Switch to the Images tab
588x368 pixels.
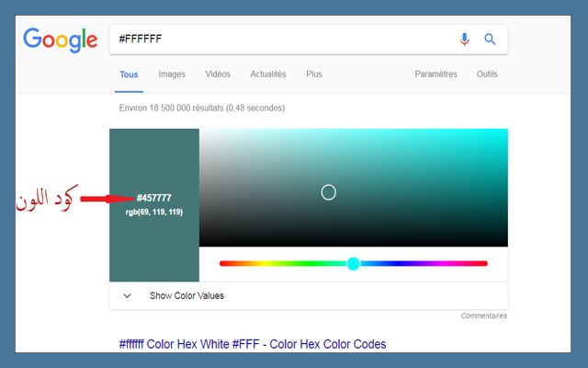coord(172,75)
